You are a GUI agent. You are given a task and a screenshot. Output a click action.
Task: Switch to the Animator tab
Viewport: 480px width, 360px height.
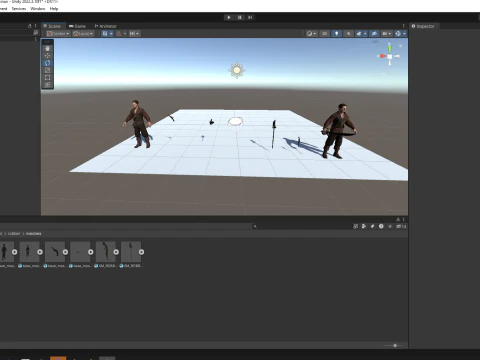pyautogui.click(x=105, y=26)
